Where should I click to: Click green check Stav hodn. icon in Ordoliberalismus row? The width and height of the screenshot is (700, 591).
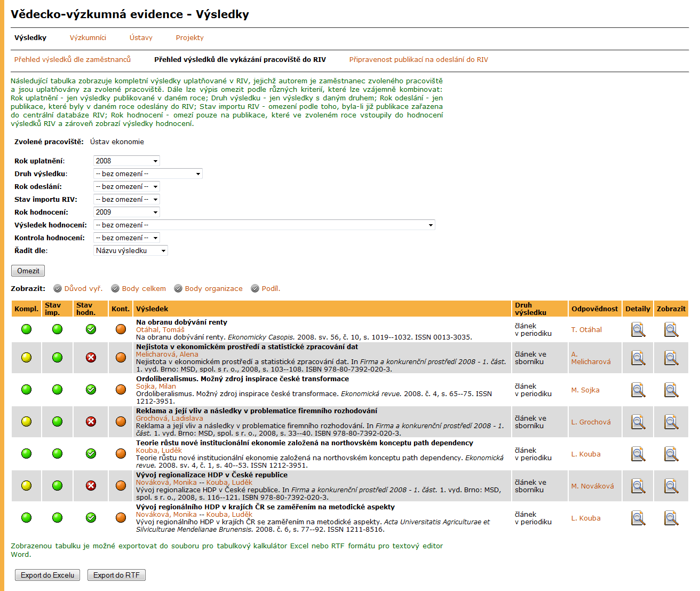[x=91, y=389]
